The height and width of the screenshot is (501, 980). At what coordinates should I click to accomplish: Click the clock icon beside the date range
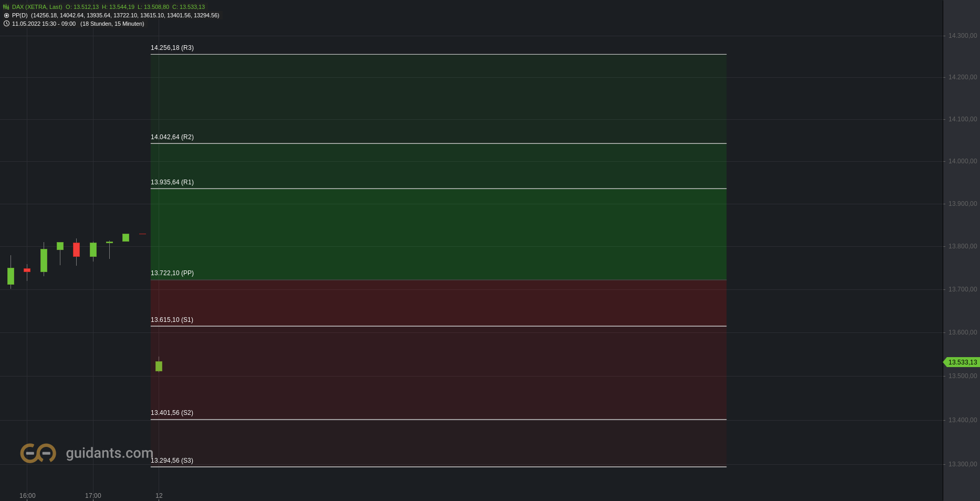click(6, 24)
